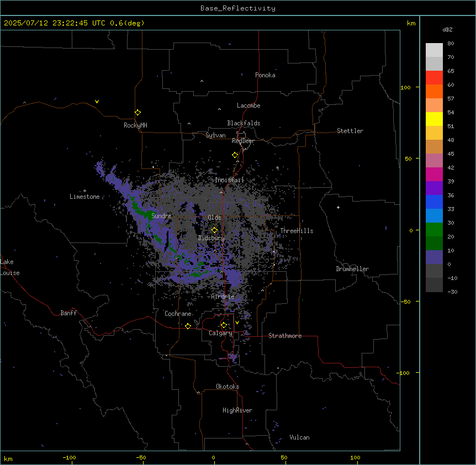Viewport: 476px width, 465px height.
Task: Select the violet 36-39 dBZ legend swatch
Action: [434, 188]
